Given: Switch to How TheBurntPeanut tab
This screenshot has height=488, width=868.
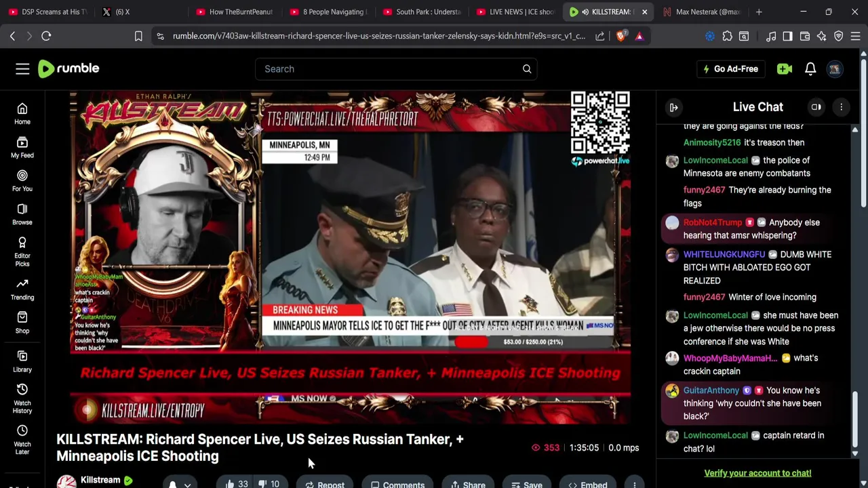Looking at the screenshot, I should pyautogui.click(x=235, y=12).
